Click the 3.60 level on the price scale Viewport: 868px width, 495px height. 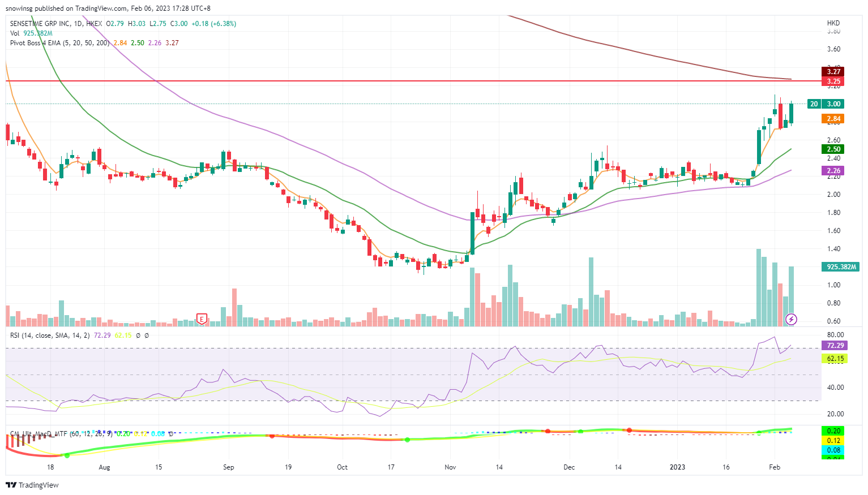pyautogui.click(x=833, y=49)
